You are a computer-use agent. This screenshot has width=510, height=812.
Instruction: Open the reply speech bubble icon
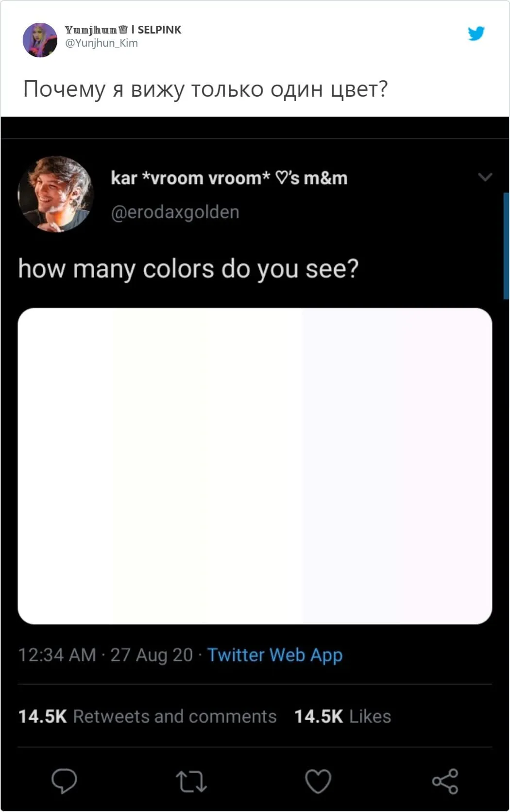[x=64, y=781]
